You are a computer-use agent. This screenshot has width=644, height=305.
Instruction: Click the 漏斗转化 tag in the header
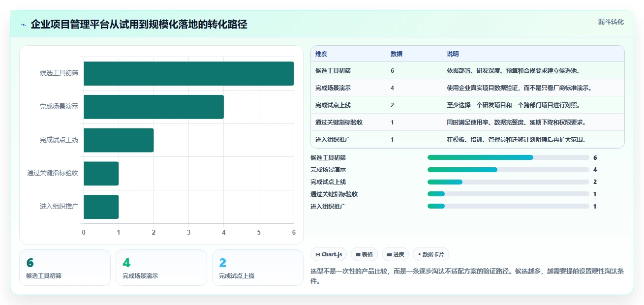[x=611, y=22]
